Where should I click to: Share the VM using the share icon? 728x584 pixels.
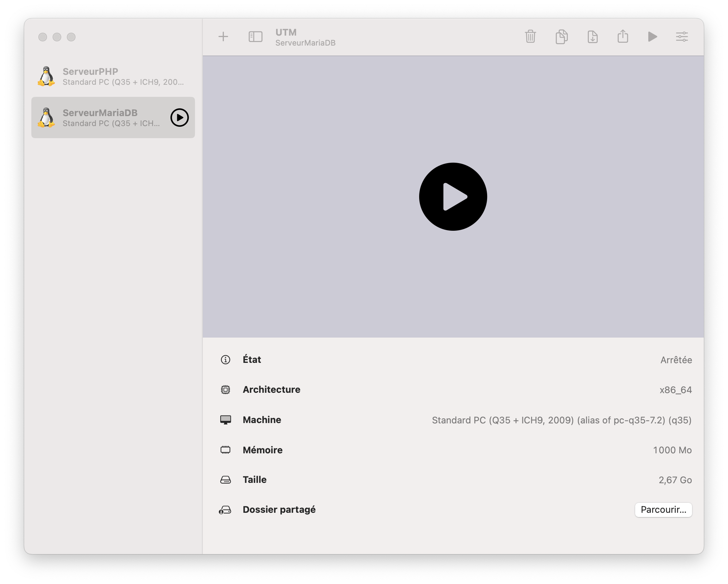click(x=623, y=37)
